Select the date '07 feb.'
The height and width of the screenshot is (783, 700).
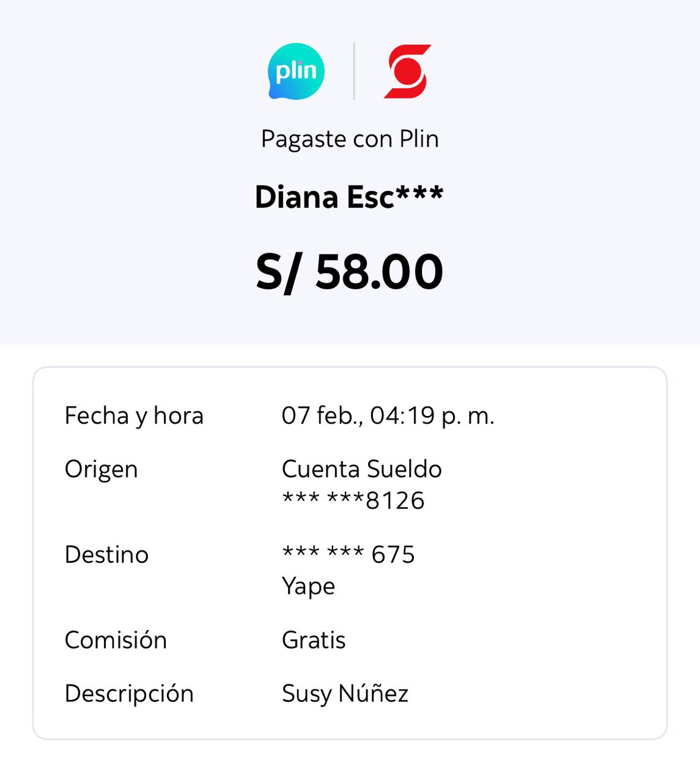pos(322,416)
